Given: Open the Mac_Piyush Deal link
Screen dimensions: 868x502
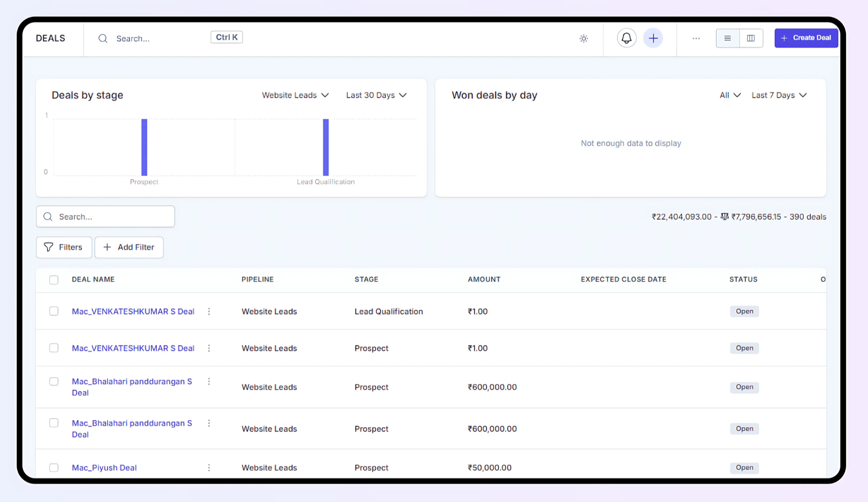Looking at the screenshot, I should tap(104, 468).
